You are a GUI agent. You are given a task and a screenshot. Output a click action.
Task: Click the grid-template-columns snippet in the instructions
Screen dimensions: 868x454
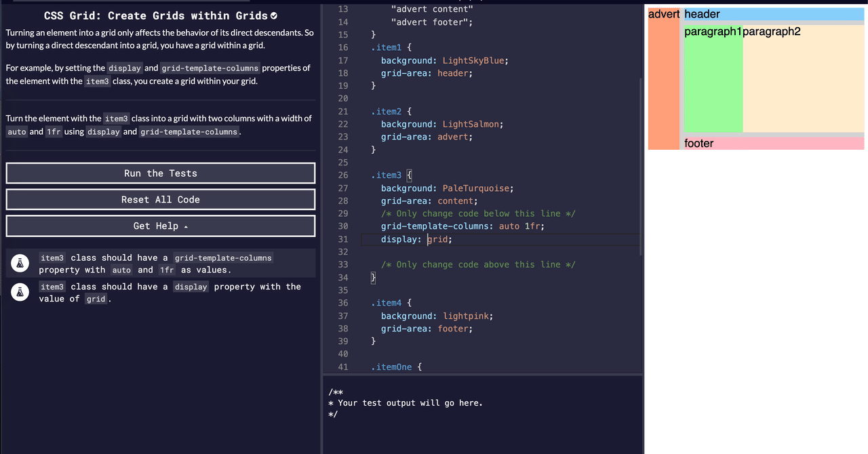pyautogui.click(x=210, y=68)
